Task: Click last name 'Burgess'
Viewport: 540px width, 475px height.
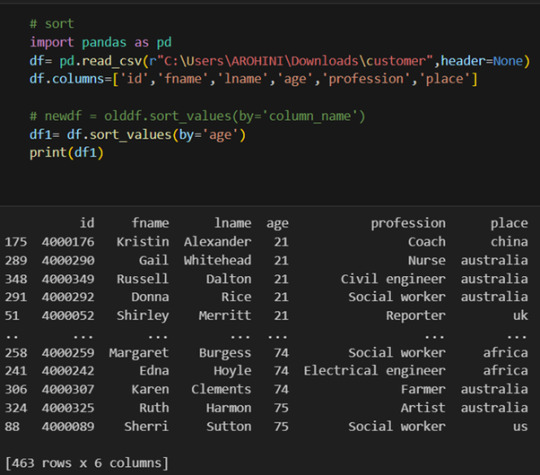Action: pos(225,353)
